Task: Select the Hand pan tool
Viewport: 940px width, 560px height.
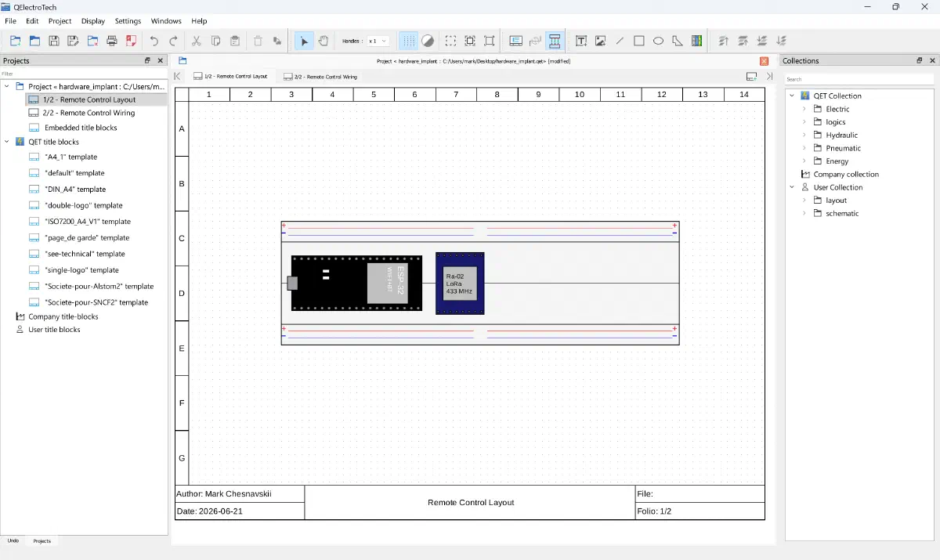Action: (x=324, y=41)
